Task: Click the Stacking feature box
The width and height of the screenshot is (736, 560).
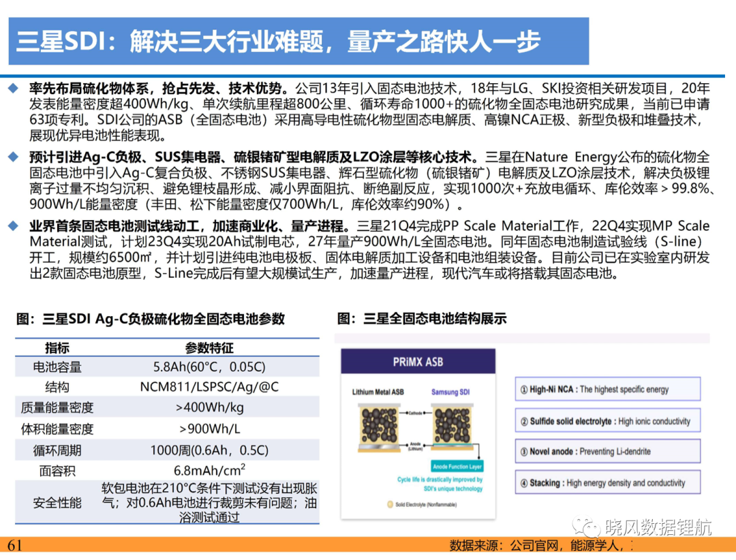Action: pos(607,482)
